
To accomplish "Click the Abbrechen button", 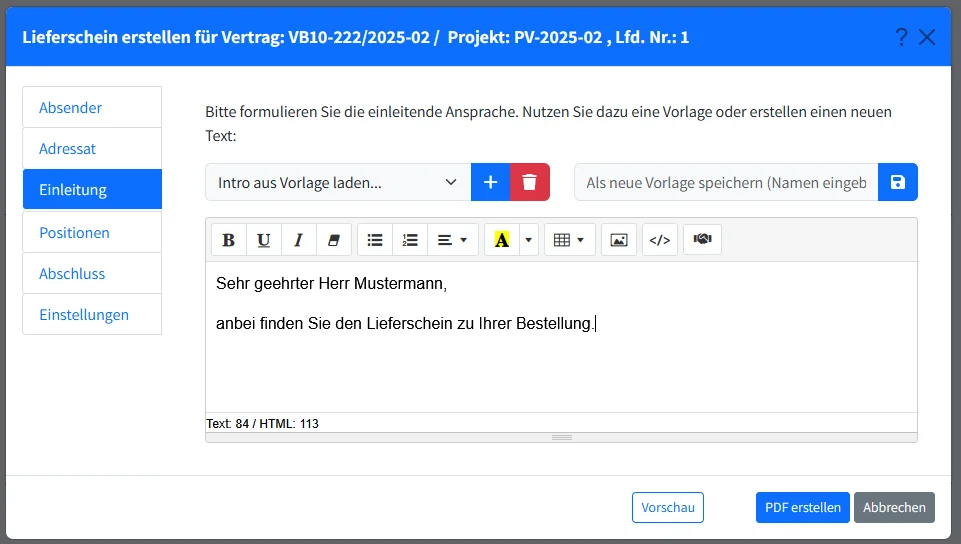I will pos(894,507).
